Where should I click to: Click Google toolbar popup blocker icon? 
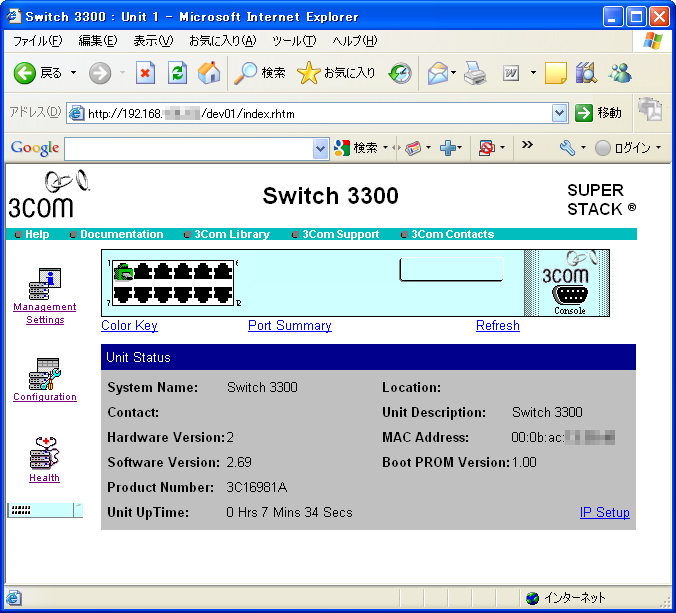(486, 148)
